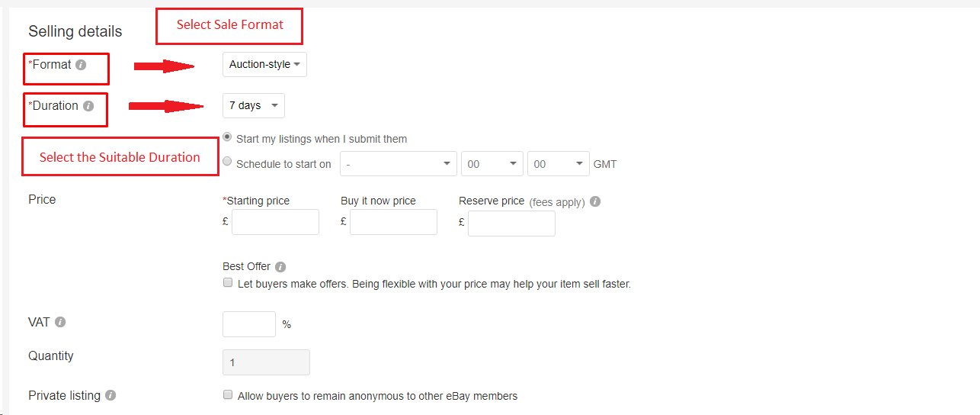Screen dimensions: 980x415
Task: Open the schedule minute dropdown before GMT
Action: pos(558,164)
